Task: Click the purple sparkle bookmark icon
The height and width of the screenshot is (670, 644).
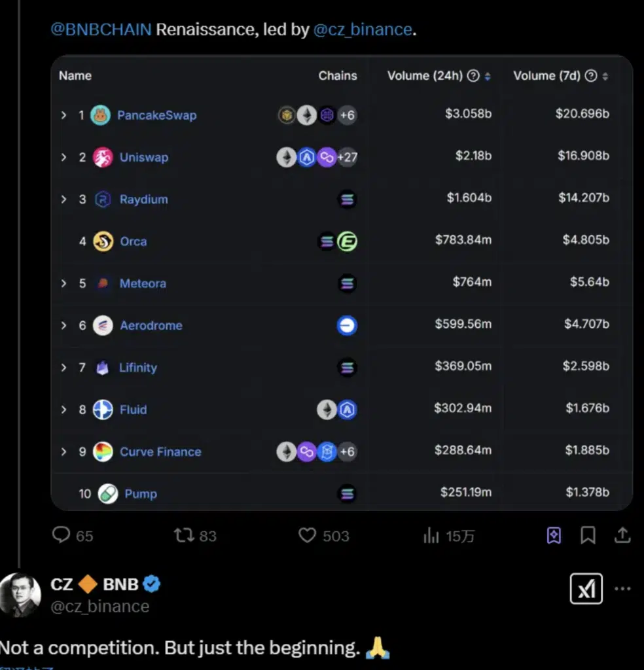Action: tap(554, 535)
